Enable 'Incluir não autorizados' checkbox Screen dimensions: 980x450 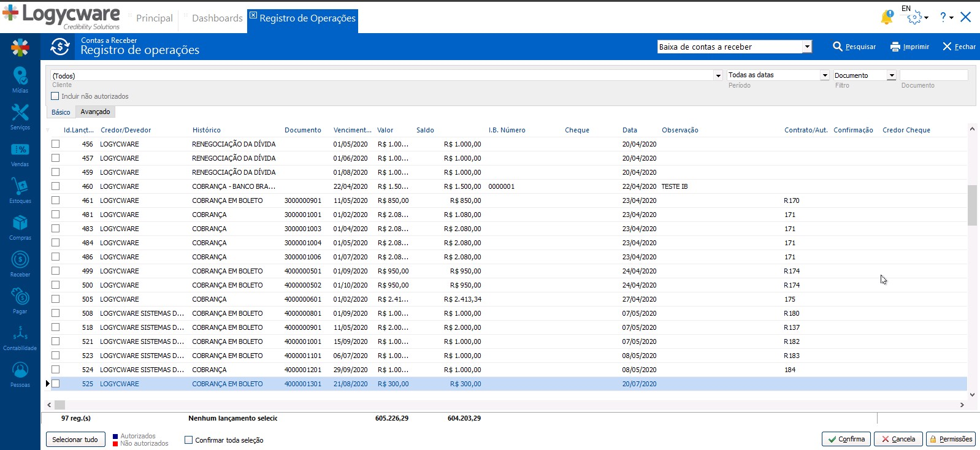click(55, 96)
